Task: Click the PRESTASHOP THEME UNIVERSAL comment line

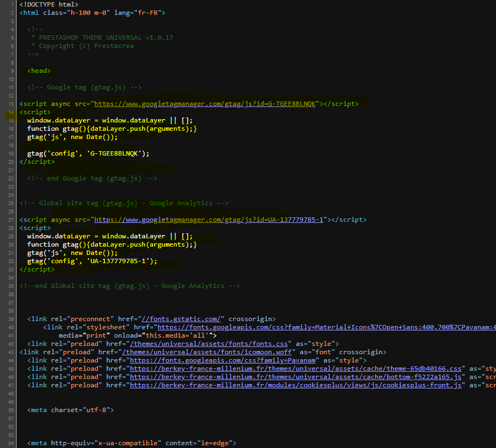Action: pos(102,38)
